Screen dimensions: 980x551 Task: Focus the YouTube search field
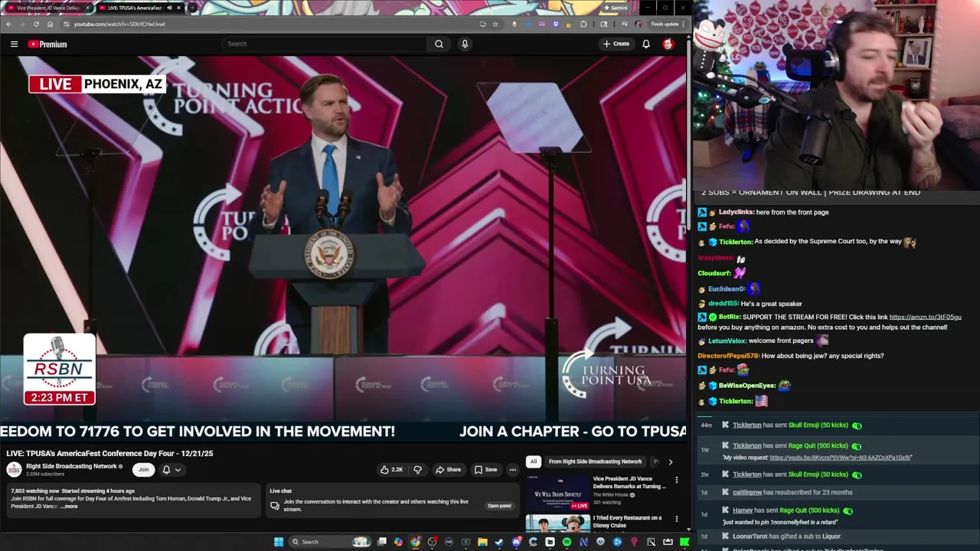pyautogui.click(x=325, y=44)
